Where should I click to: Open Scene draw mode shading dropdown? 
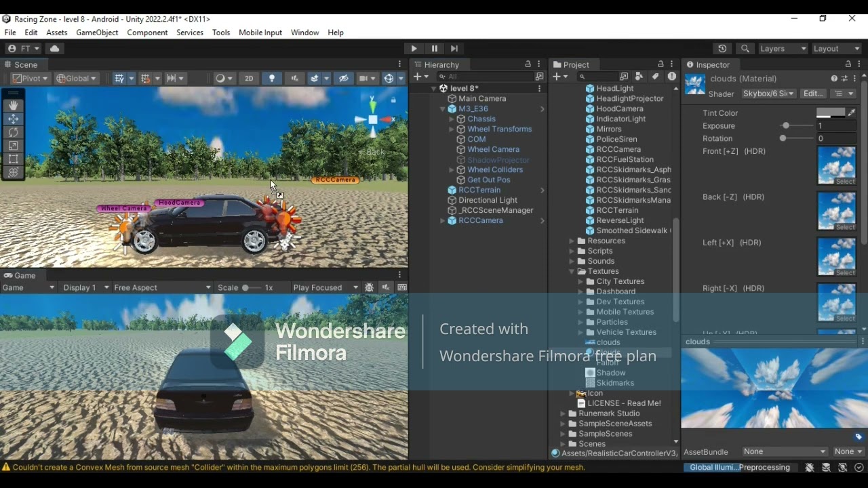tap(224, 79)
